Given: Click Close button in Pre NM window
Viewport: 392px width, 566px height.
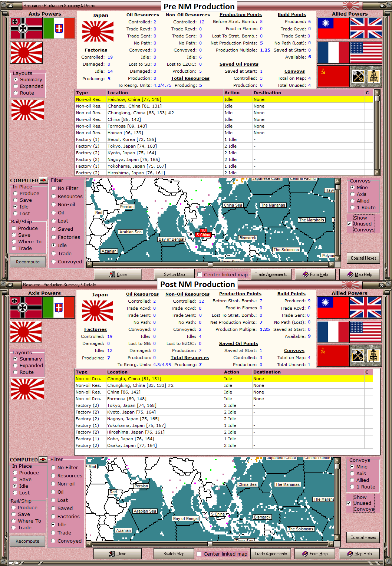Looking at the screenshot, I should click(118, 274).
